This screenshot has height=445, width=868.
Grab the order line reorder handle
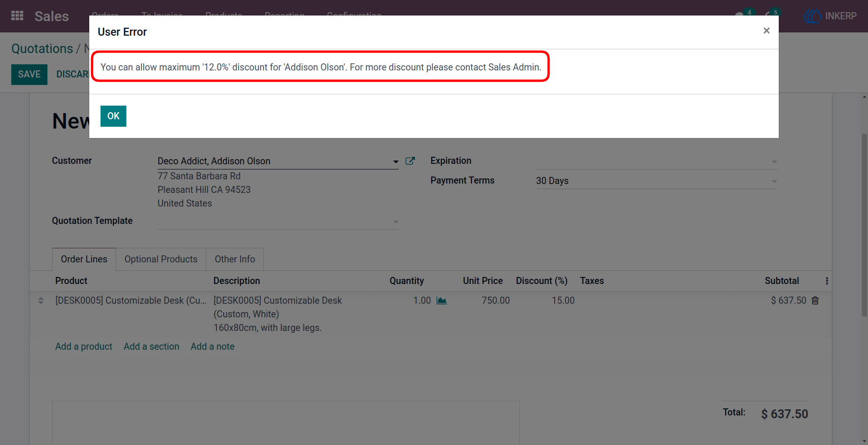pyautogui.click(x=41, y=300)
